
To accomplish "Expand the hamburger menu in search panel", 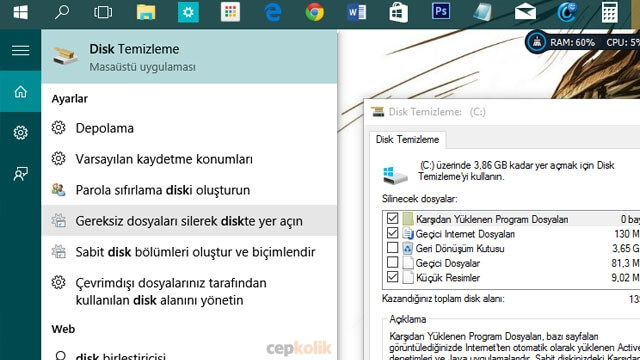I will coord(20,50).
